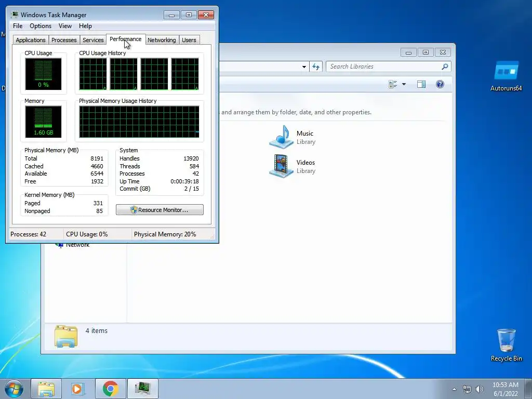The width and height of the screenshot is (532, 399).
Task: Click the taskbar clock showing 10:53 AM
Action: (x=505, y=389)
